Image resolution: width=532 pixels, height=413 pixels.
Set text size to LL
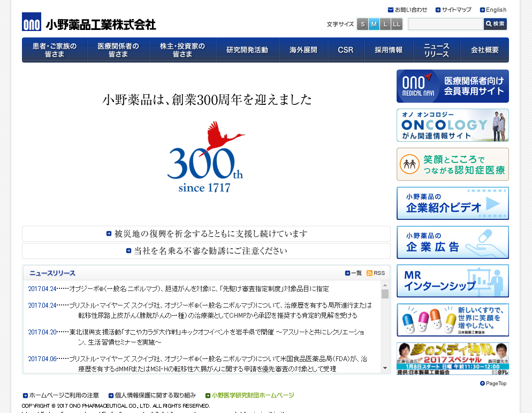[x=396, y=24]
